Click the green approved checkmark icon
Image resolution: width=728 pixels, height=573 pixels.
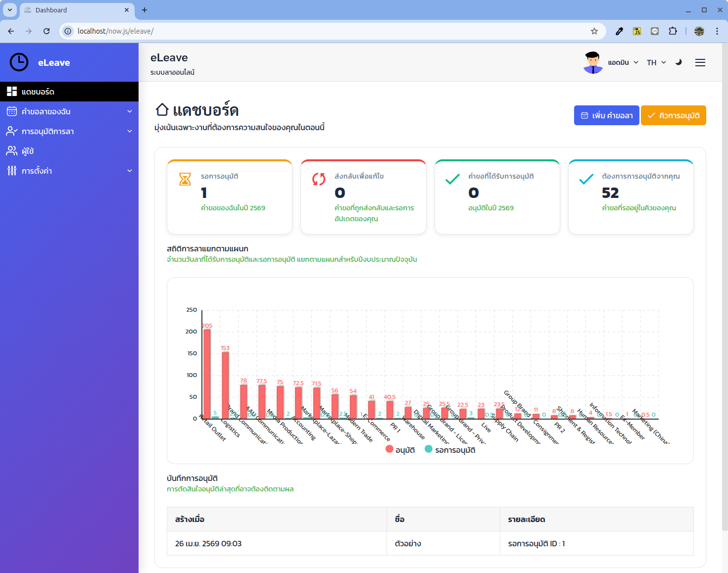tap(452, 179)
